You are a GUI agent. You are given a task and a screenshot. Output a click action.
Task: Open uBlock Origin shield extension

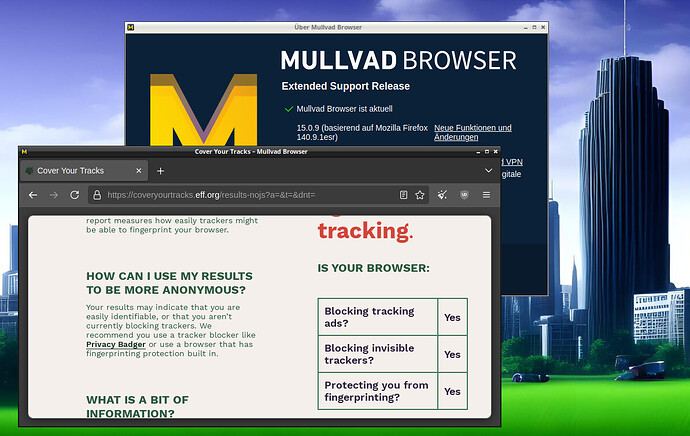464,195
